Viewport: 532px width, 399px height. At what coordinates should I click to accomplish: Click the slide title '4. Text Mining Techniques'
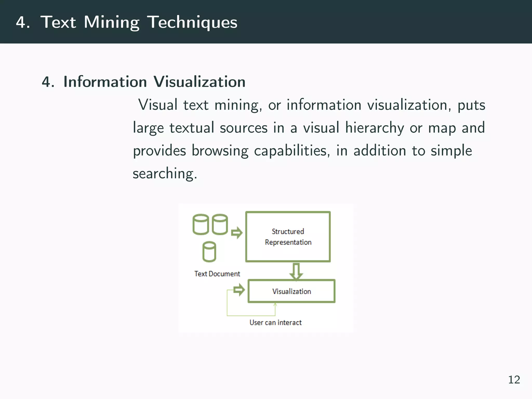click(127, 22)
